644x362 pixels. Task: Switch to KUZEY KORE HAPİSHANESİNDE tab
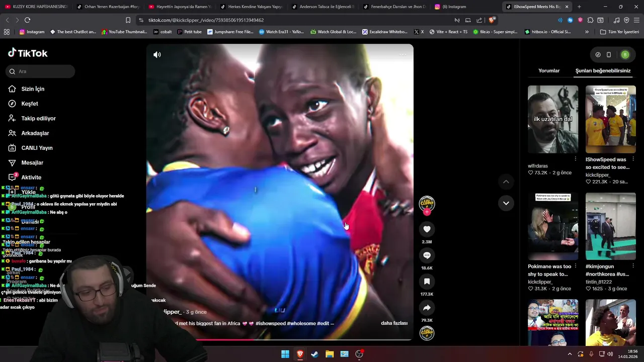(38, 7)
